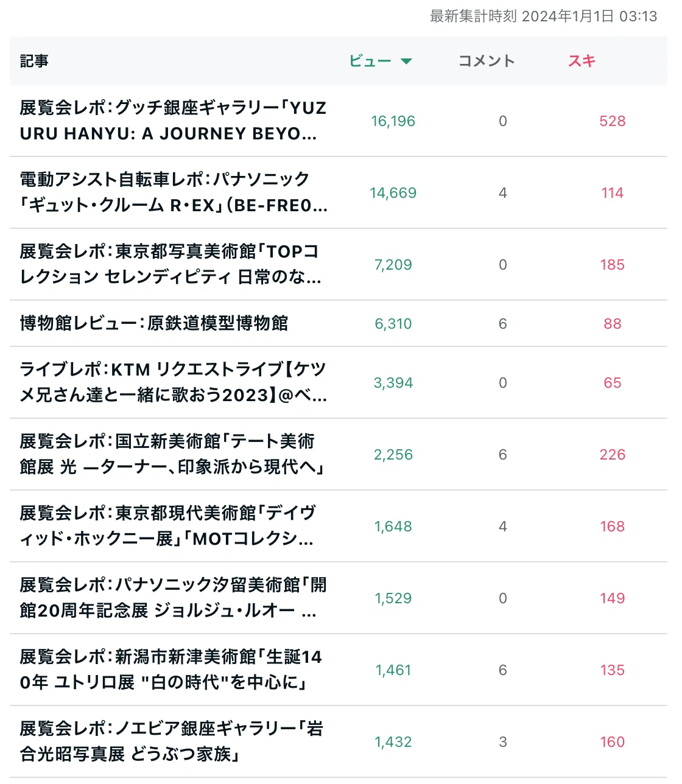Click the 16,196 view count
The image size is (682, 784).
[393, 121]
